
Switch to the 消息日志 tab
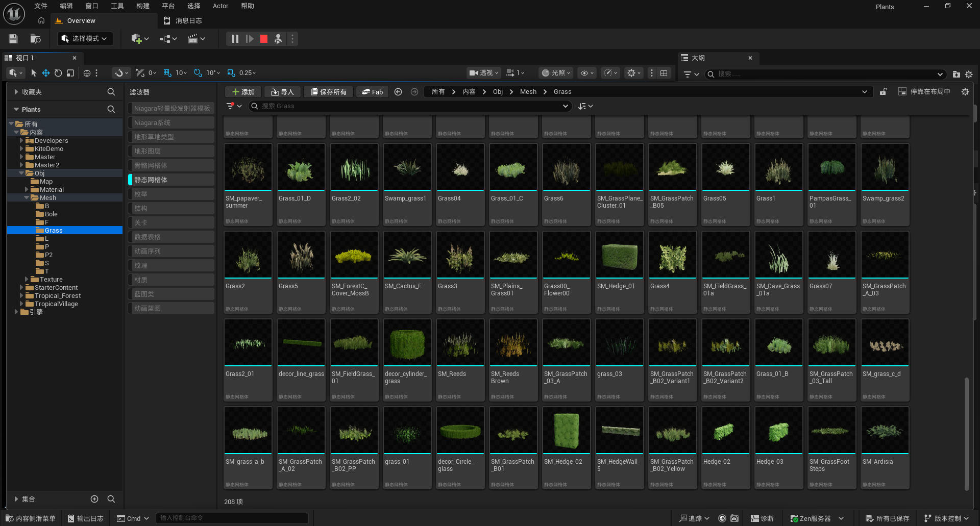183,21
